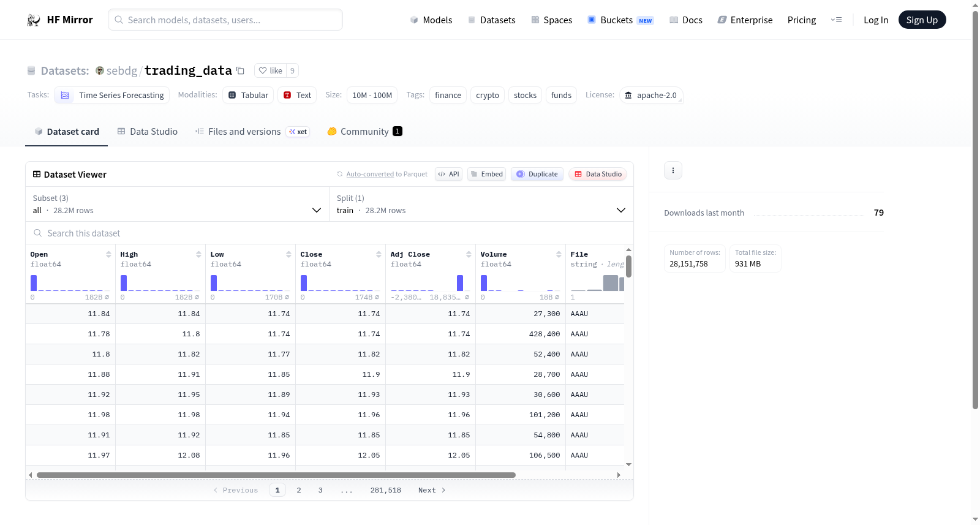This screenshot has height=525, width=980.
Task: Open the nav overflow menu icon beside Pricing
Action: [836, 20]
